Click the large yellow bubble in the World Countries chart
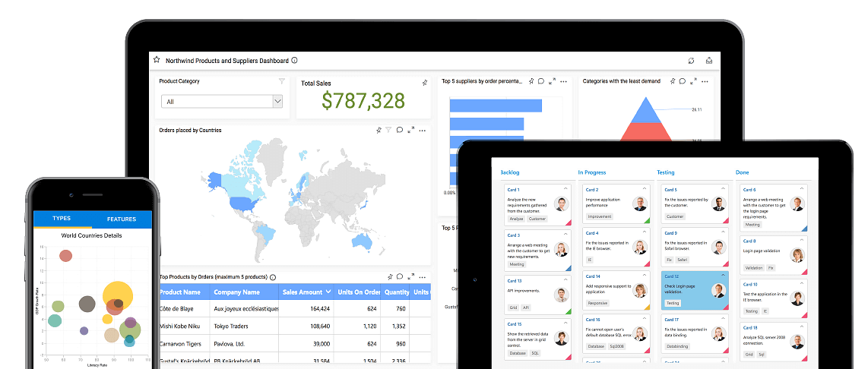 pyautogui.click(x=118, y=295)
